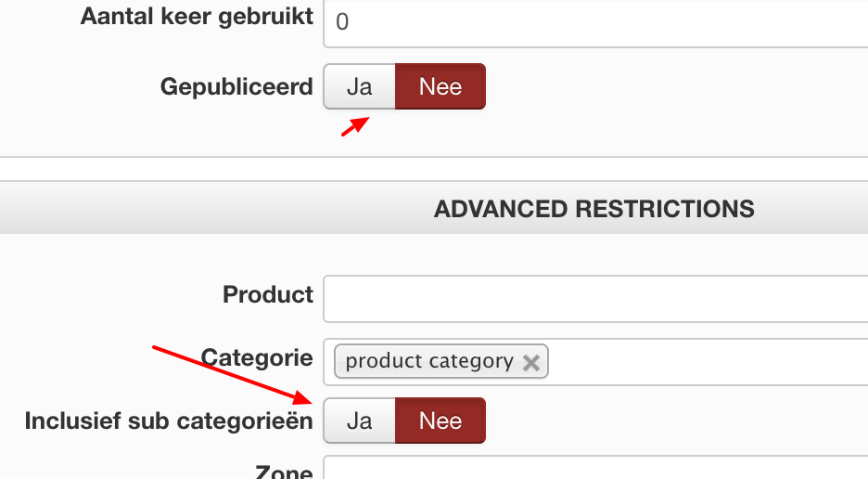The height and width of the screenshot is (479, 868).
Task: Click the Inclusief sub categorieën label
Action: tap(169, 421)
